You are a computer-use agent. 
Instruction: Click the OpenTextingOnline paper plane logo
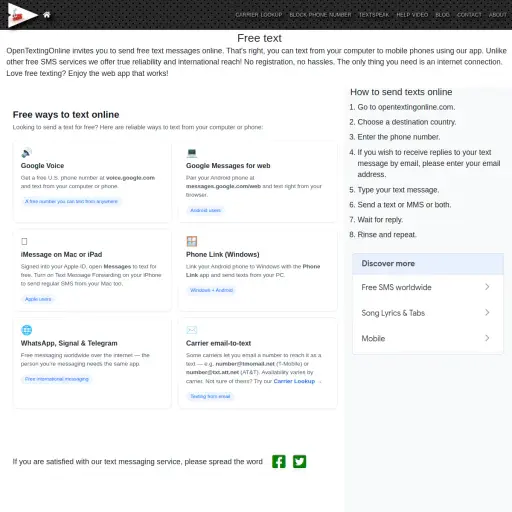coord(22,15)
